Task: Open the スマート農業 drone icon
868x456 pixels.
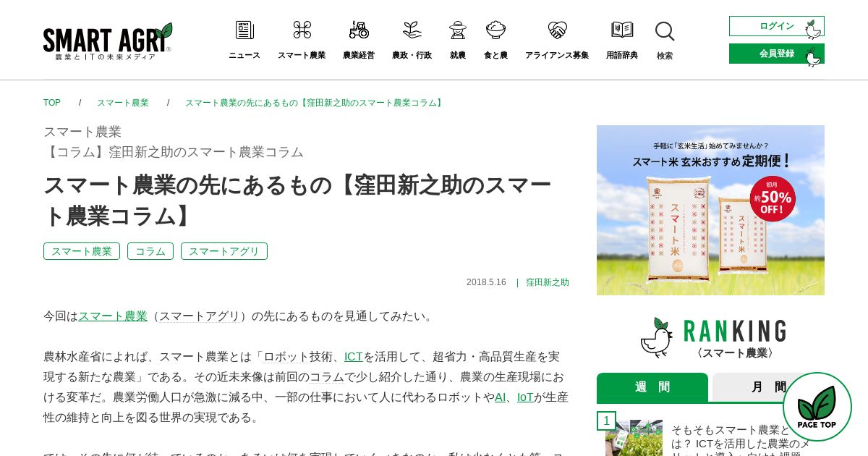Action: [x=302, y=30]
